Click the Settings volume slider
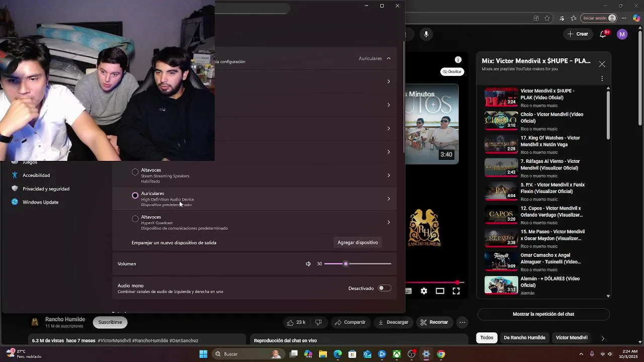The height and width of the screenshot is (362, 644). (358, 264)
